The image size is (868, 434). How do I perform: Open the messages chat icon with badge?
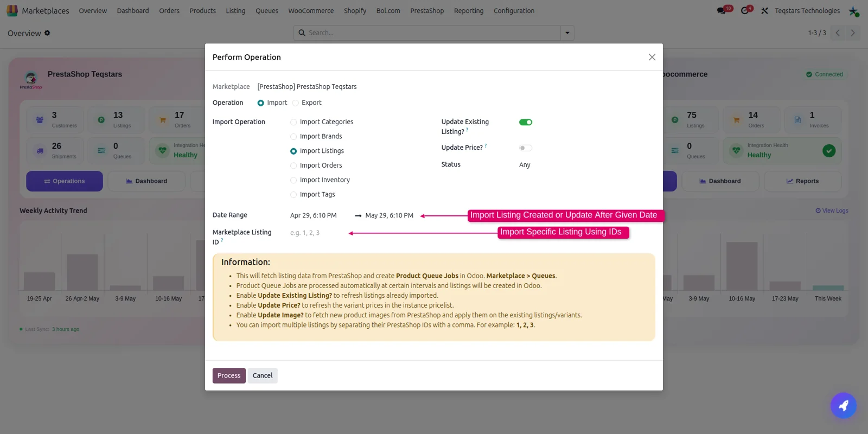coord(721,10)
